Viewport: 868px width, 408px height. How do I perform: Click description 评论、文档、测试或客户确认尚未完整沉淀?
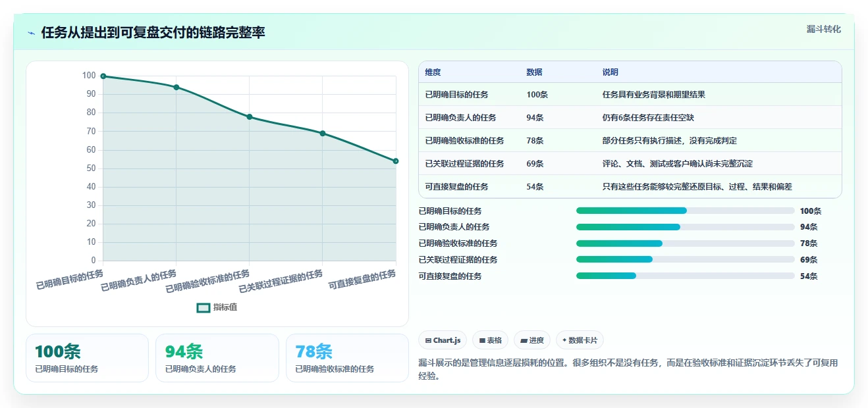point(678,164)
